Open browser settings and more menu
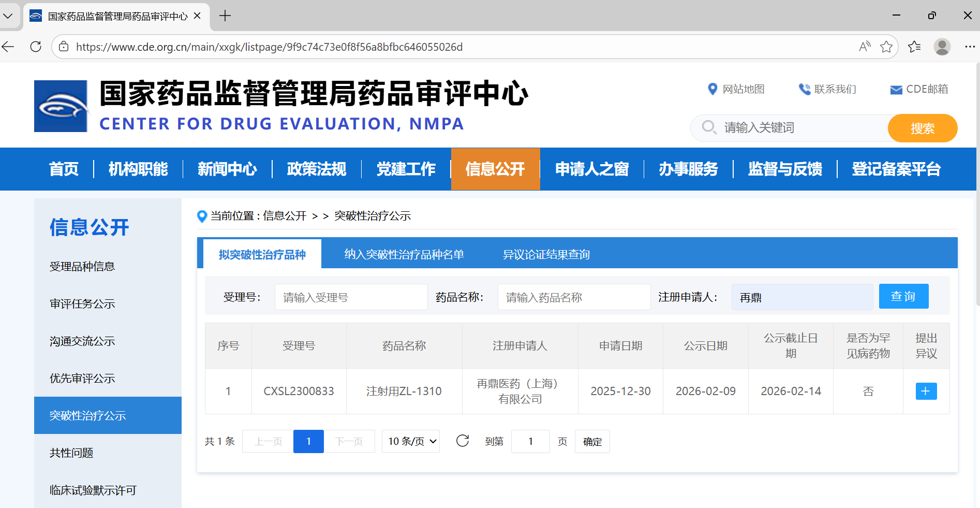 (970, 47)
